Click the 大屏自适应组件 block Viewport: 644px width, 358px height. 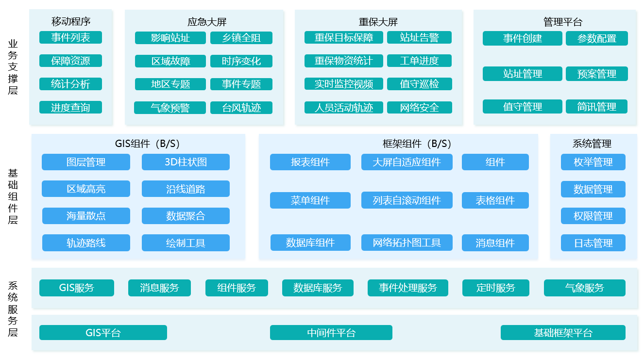pos(407,162)
